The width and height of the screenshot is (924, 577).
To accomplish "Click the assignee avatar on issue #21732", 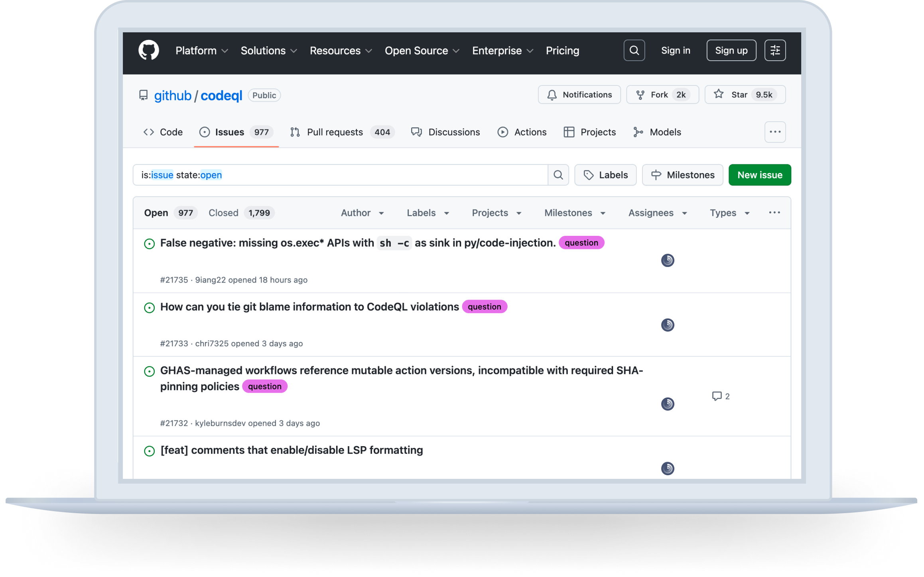I will pyautogui.click(x=667, y=404).
